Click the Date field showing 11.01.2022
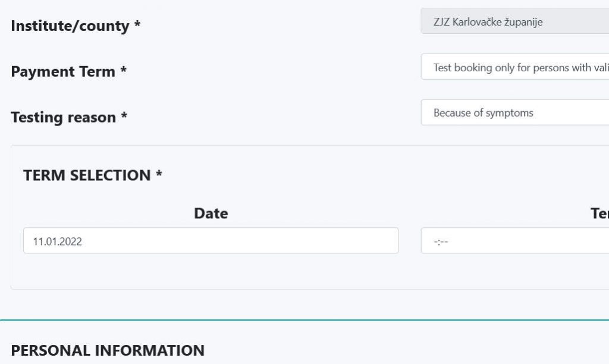 coord(211,241)
